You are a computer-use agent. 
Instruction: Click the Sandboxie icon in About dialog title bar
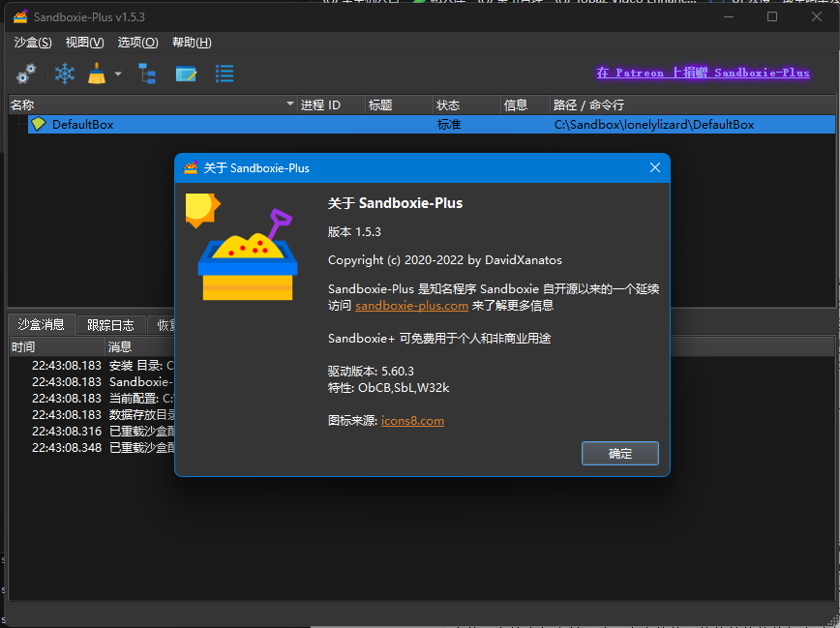pos(191,167)
